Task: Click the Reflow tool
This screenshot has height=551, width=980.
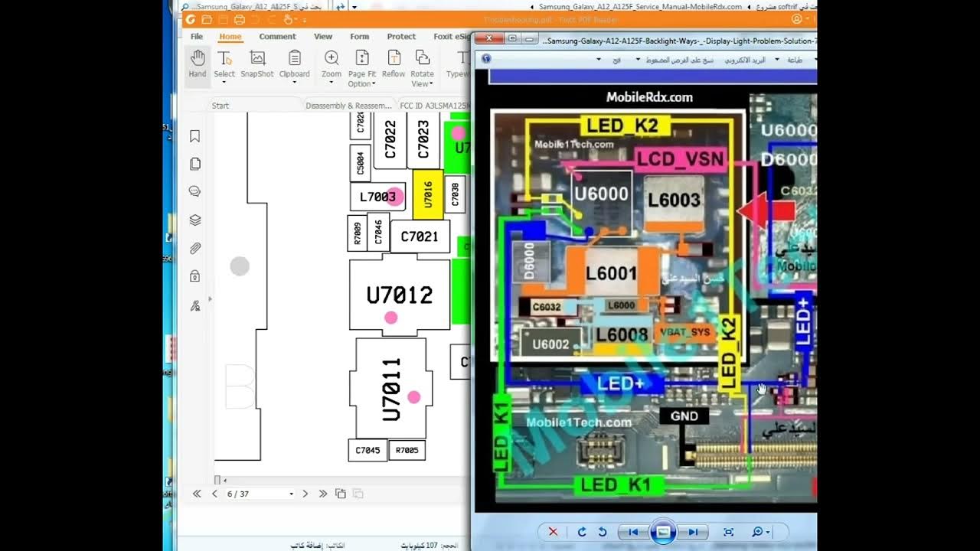Action: click(x=394, y=64)
